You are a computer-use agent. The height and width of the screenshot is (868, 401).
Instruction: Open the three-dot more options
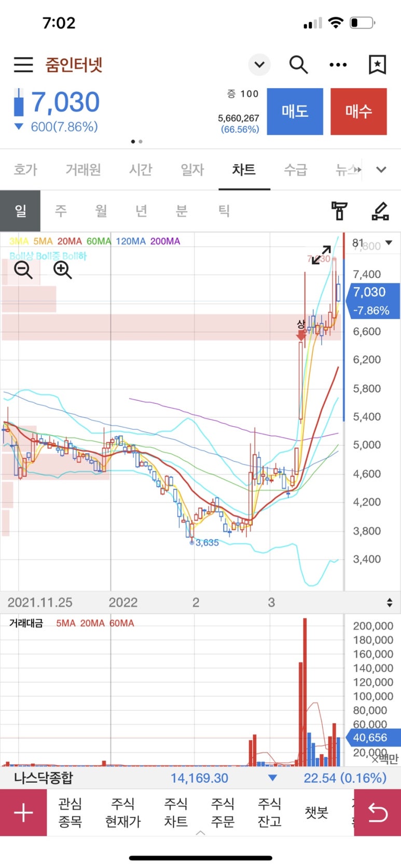338,65
